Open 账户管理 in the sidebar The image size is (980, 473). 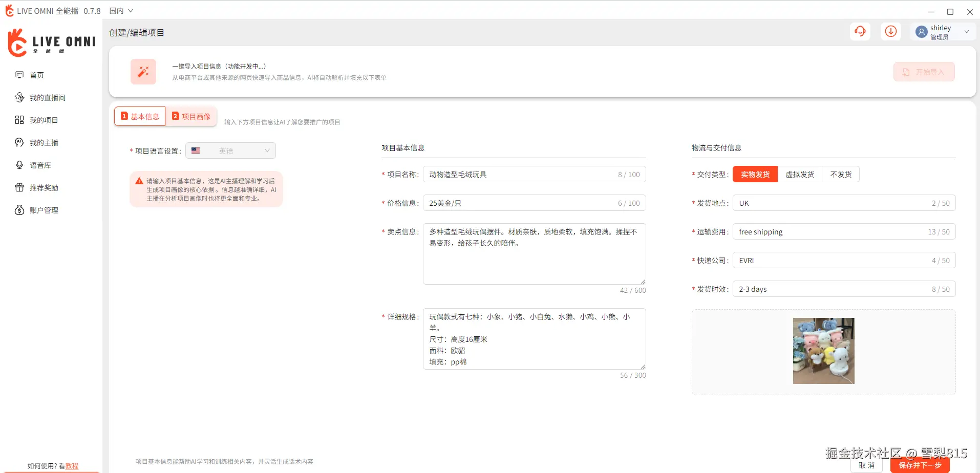pyautogui.click(x=44, y=210)
